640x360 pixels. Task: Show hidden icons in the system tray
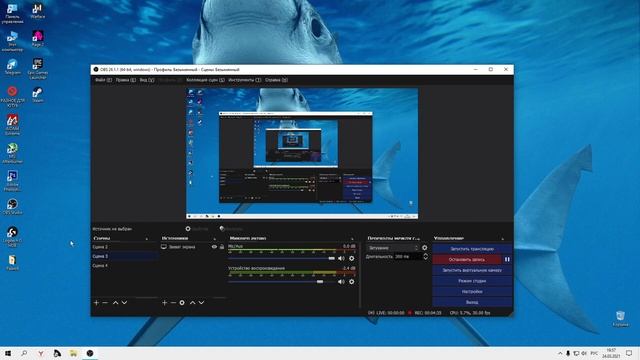pyautogui.click(x=560, y=353)
